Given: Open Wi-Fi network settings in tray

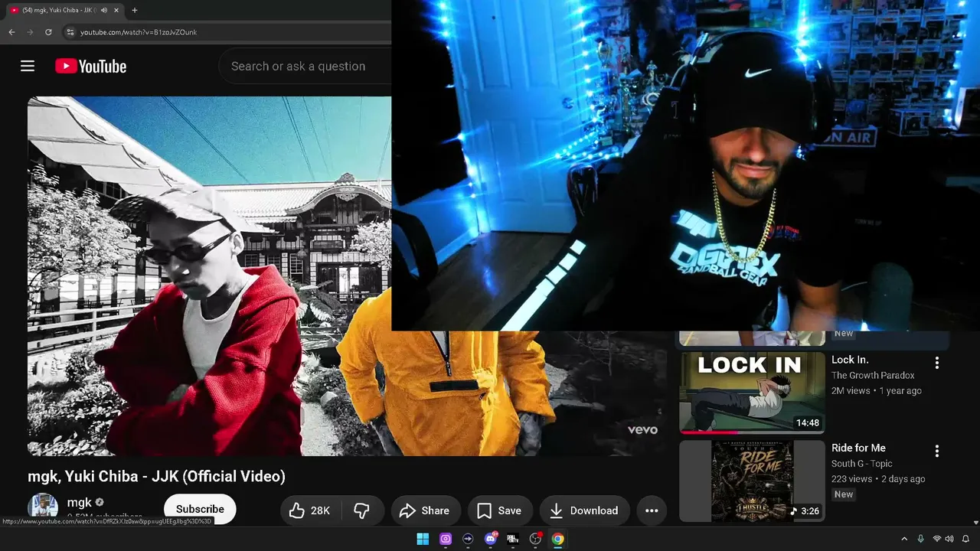Looking at the screenshot, I should (x=937, y=539).
